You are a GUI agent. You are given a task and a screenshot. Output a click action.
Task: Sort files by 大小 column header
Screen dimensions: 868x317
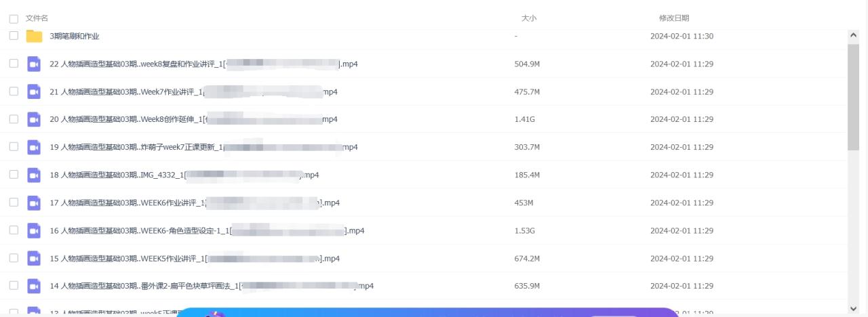coord(529,18)
